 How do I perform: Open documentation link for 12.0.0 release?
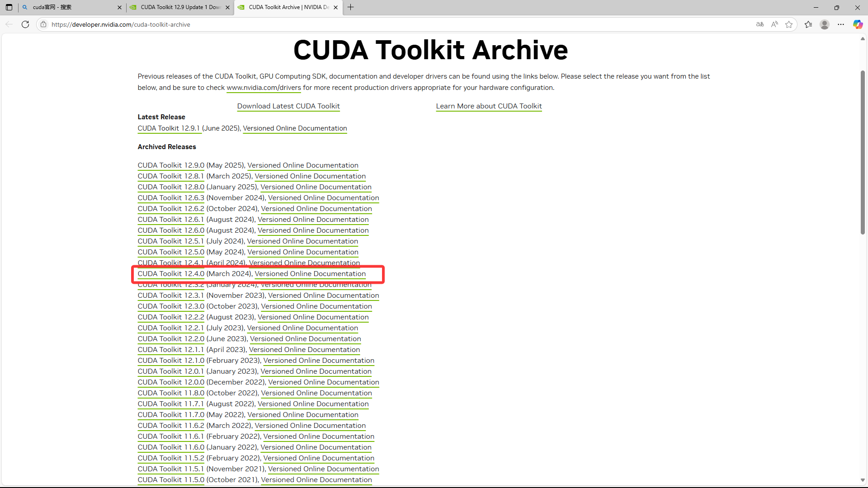[x=324, y=382]
